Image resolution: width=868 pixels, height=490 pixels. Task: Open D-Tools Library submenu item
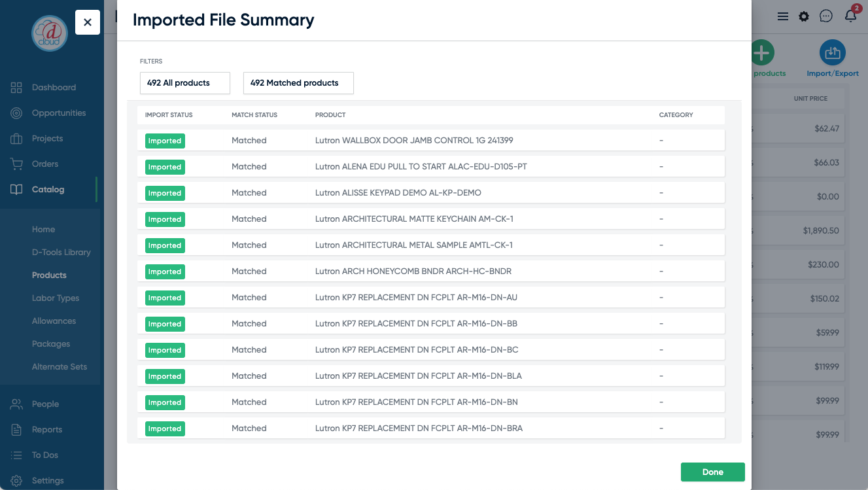[x=61, y=253]
